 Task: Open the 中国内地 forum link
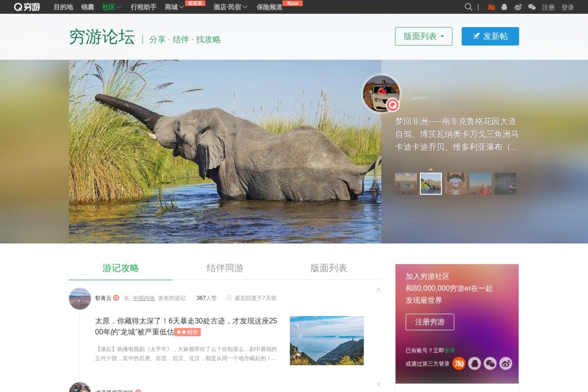(x=144, y=298)
